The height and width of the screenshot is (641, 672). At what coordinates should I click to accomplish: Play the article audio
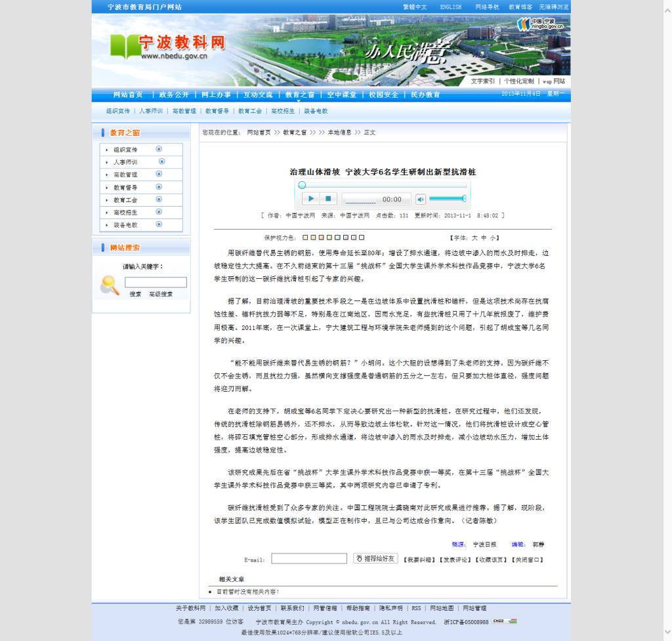pyautogui.click(x=310, y=199)
